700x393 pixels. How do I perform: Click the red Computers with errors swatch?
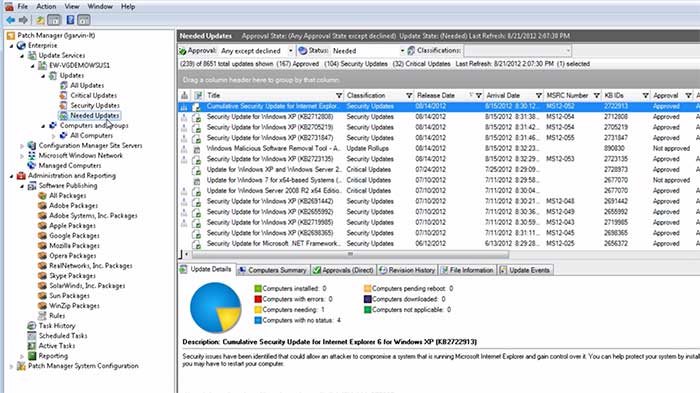(258, 299)
